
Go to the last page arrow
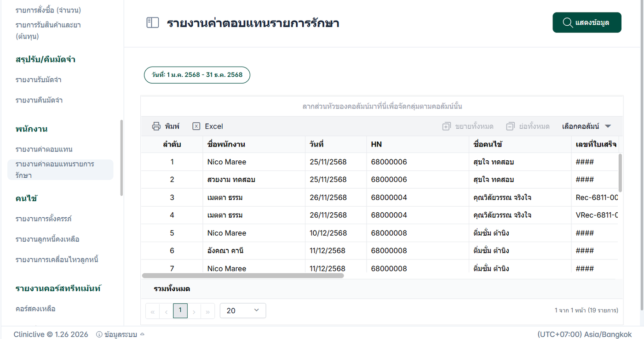coord(207,311)
